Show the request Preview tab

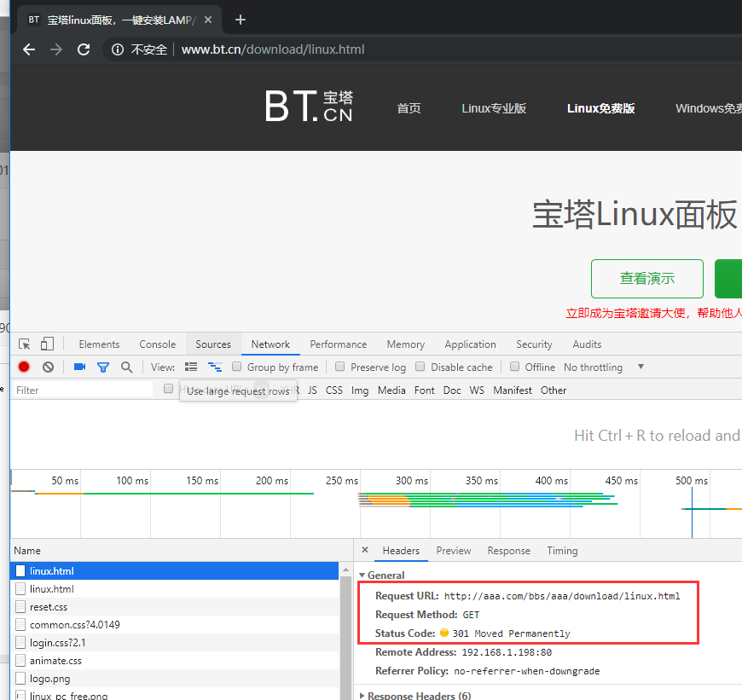[454, 551]
